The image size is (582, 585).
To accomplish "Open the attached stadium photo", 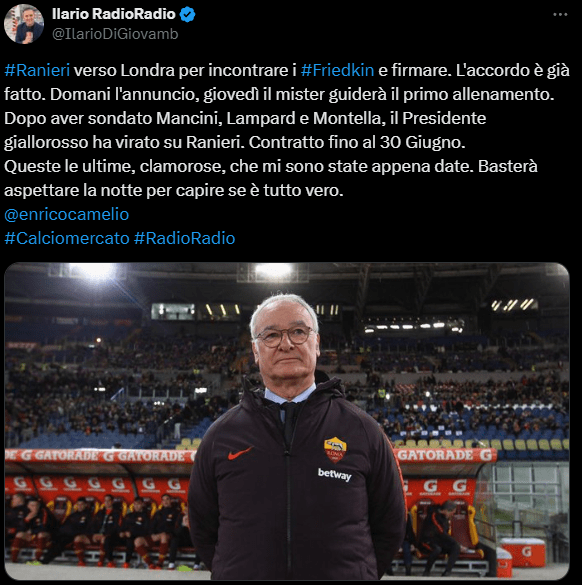I will (287, 421).
